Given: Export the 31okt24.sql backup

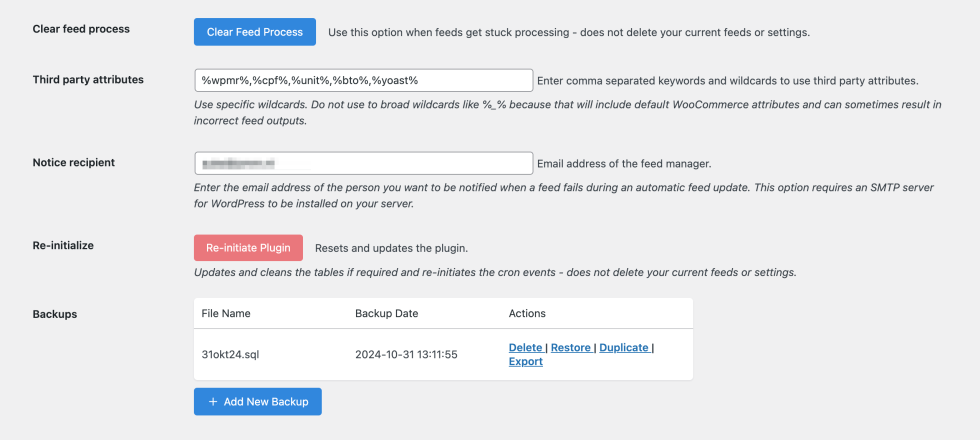Looking at the screenshot, I should click(525, 362).
